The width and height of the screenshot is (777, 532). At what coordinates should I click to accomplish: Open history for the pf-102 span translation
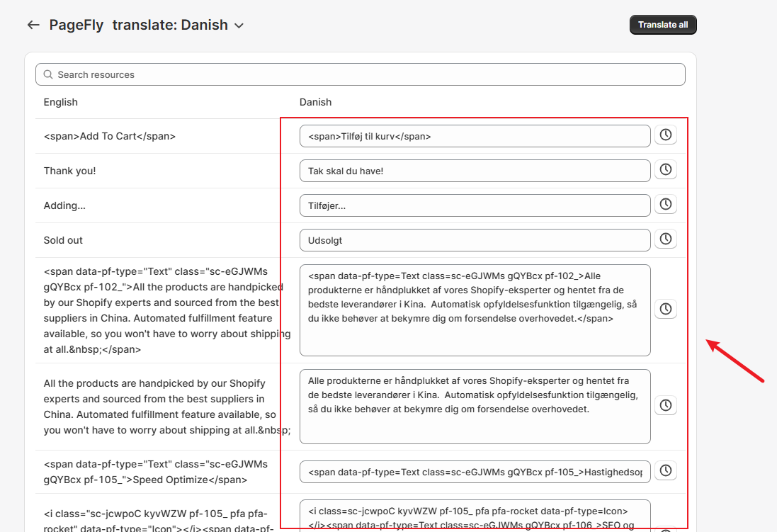point(666,310)
